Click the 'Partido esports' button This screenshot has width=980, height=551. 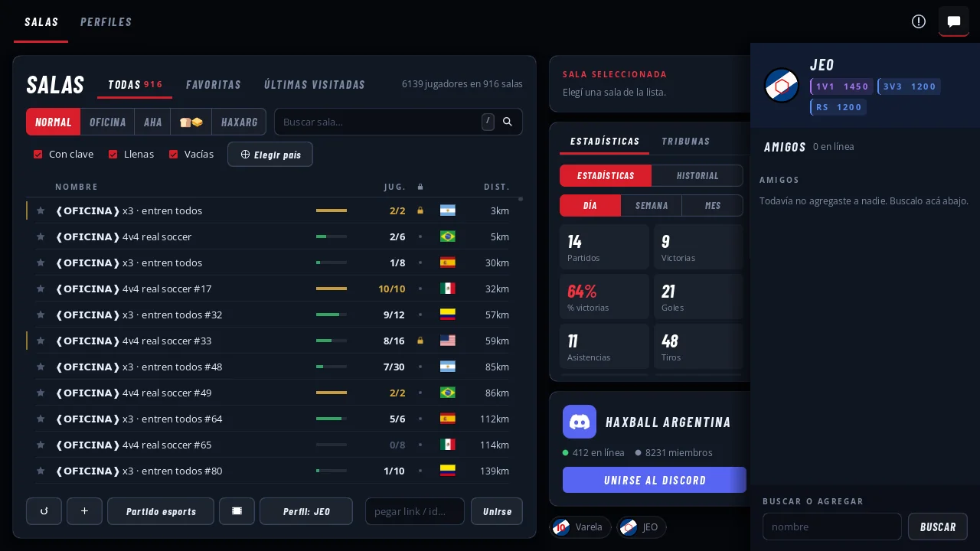click(161, 511)
